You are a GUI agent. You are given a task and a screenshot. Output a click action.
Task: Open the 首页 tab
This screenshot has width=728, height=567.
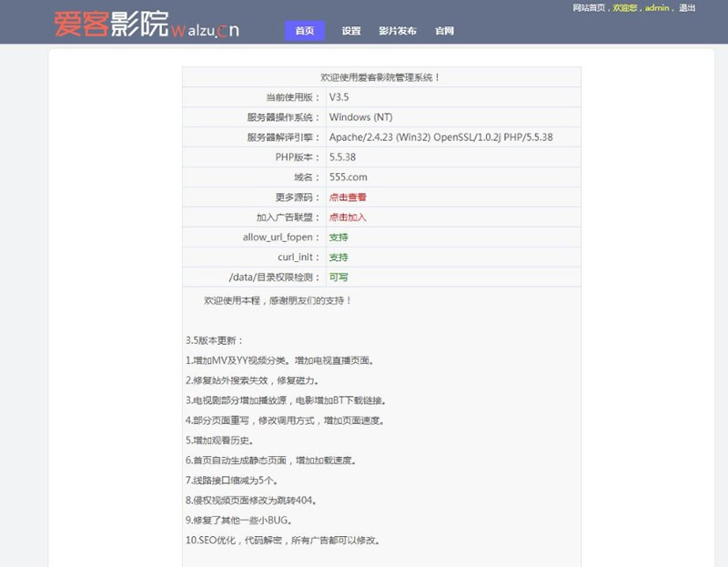[304, 31]
